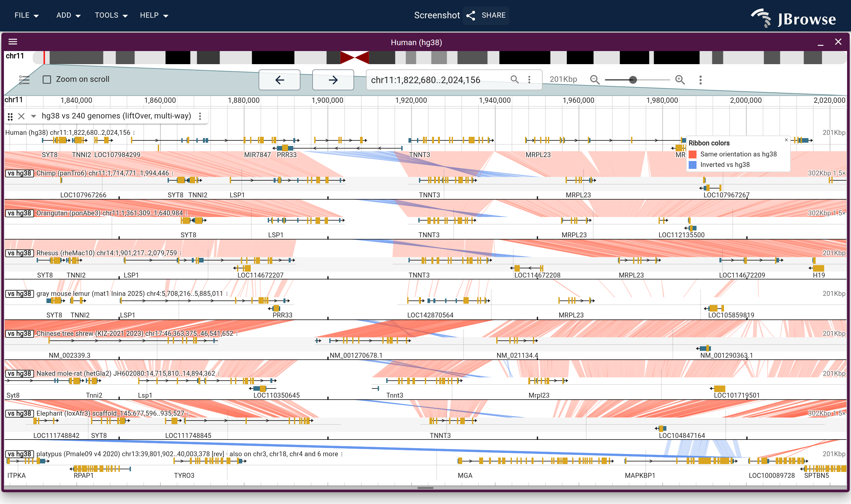This screenshot has height=504, width=851.
Task: Collapse the liftOver track with the arrow
Action: 33,116
